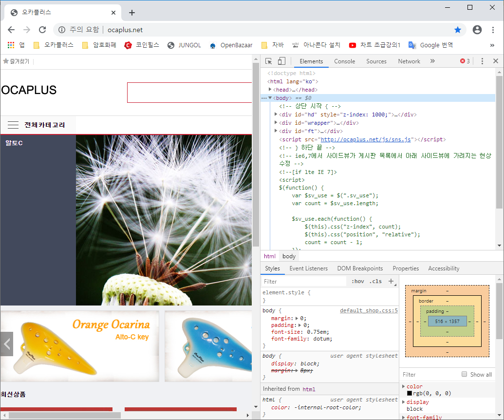This screenshot has height=420, width=504.
Task: Open the 암호화폐 bookmark folder
Action: click(x=99, y=45)
